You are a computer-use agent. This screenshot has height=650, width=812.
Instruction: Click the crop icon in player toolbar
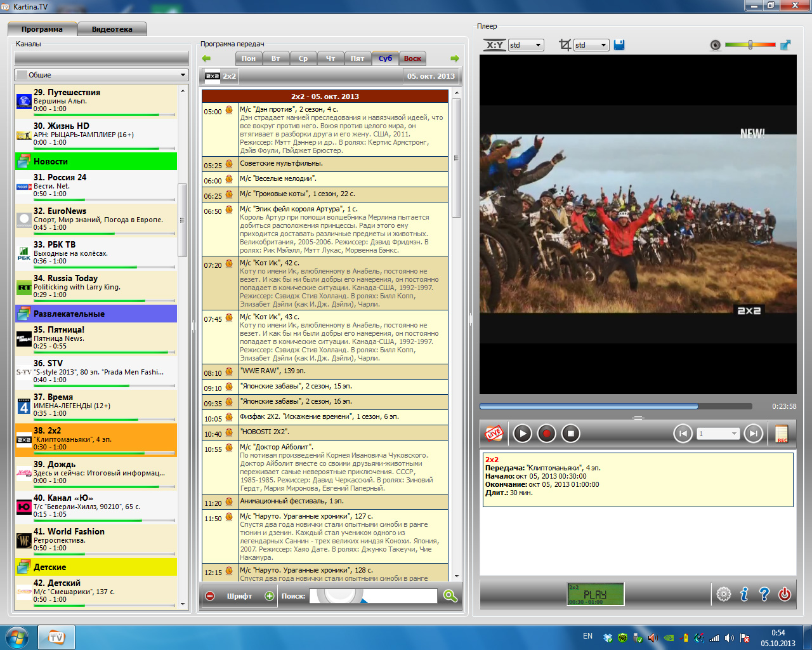(x=565, y=45)
